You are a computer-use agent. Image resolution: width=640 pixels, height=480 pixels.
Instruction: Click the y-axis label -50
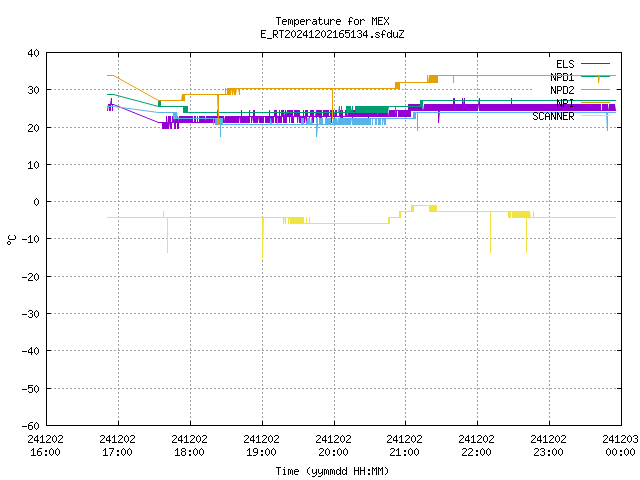pos(31,389)
